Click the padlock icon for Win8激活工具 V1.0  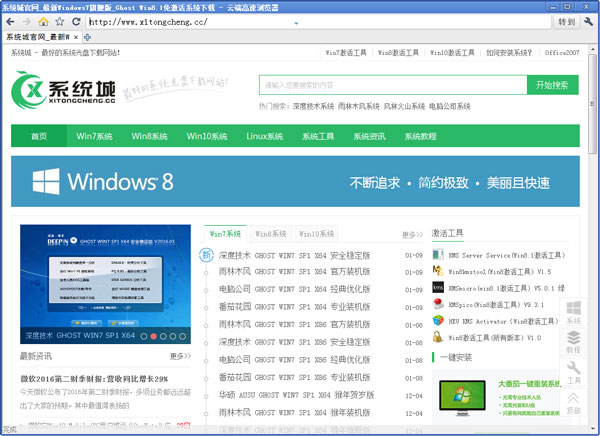pos(437,337)
